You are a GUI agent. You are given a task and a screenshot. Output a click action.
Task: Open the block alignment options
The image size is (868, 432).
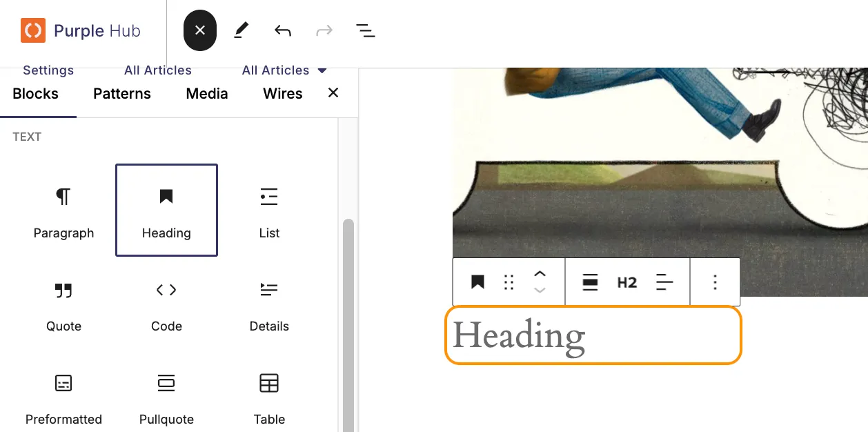[x=590, y=282]
